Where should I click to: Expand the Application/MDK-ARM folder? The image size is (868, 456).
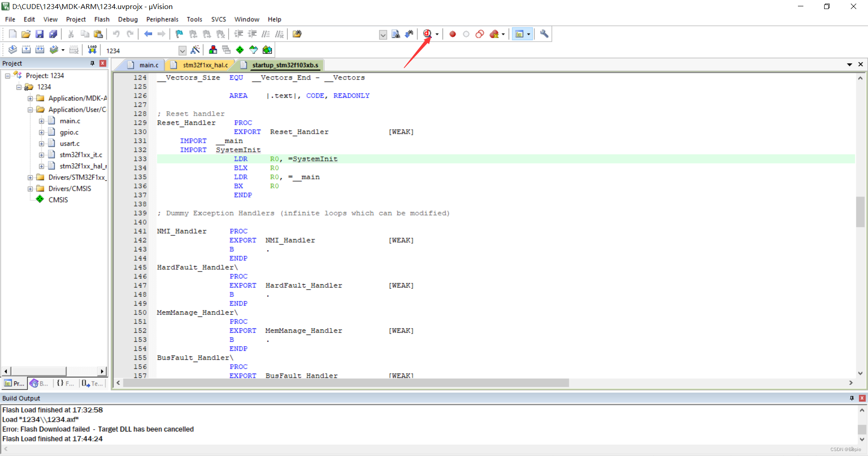point(30,99)
